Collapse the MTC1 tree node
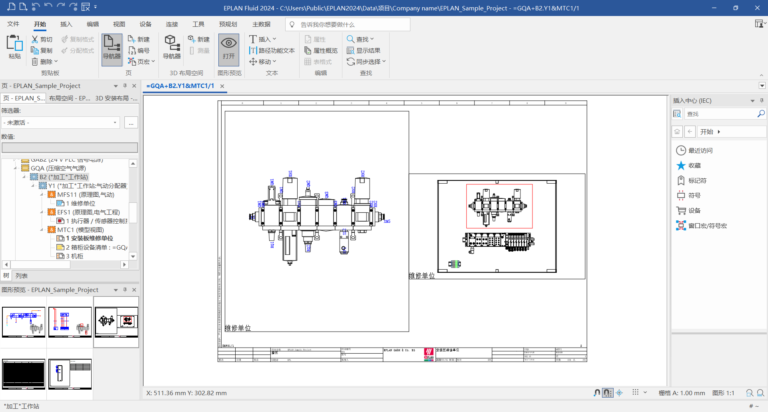This screenshot has height=412, width=768. 42,230
